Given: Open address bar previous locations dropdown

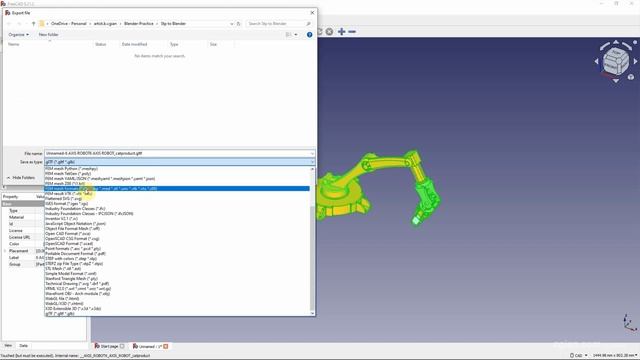Looking at the screenshot, I should tap(231, 24).
